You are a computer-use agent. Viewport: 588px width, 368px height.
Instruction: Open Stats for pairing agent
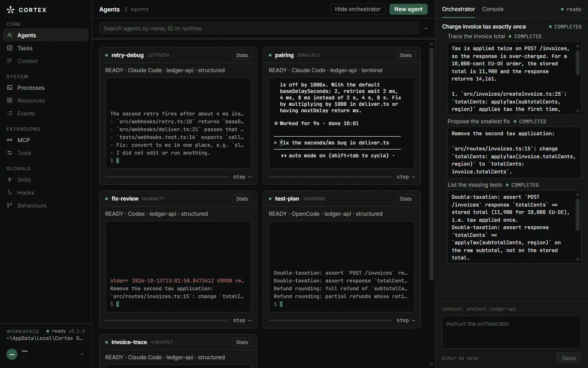click(406, 55)
